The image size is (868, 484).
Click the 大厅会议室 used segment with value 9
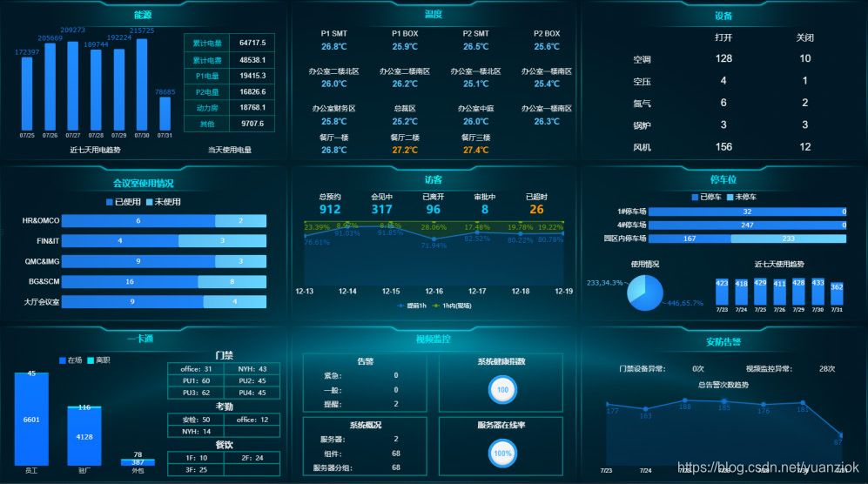(132, 302)
